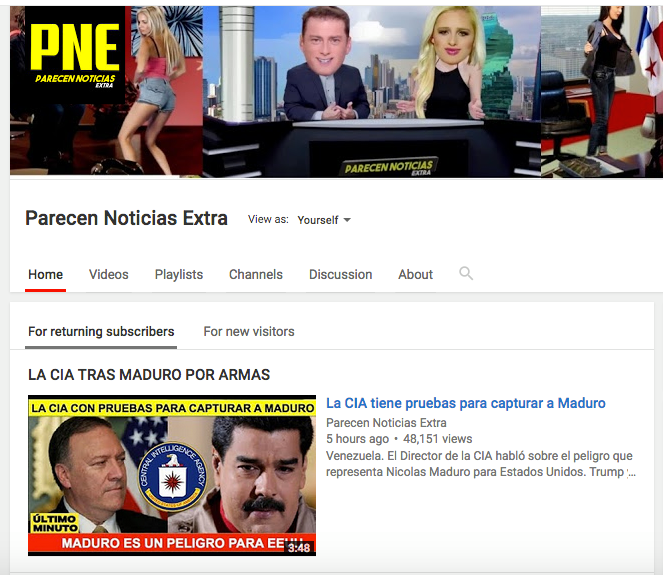Screen dimensions: 663x575
Task: Click the LA CIA TRAS MADURO section heading
Action: point(149,375)
